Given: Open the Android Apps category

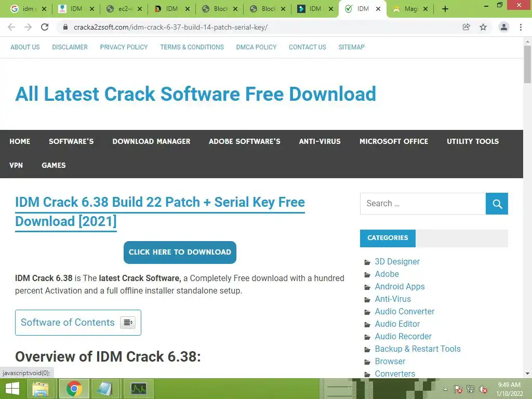Looking at the screenshot, I should point(400,287).
